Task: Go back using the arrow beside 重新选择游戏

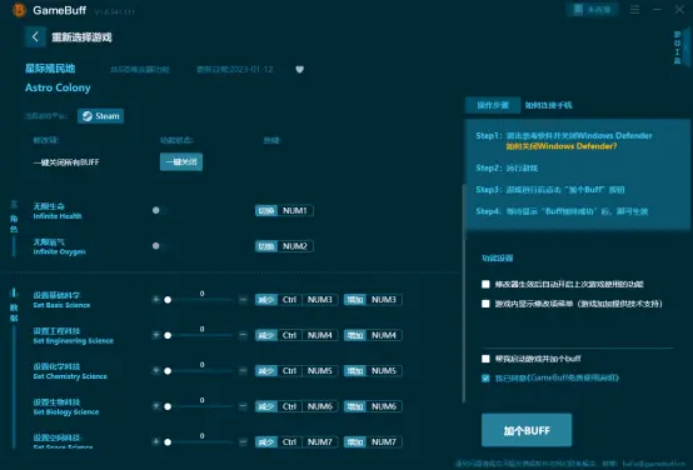Action: (x=35, y=37)
